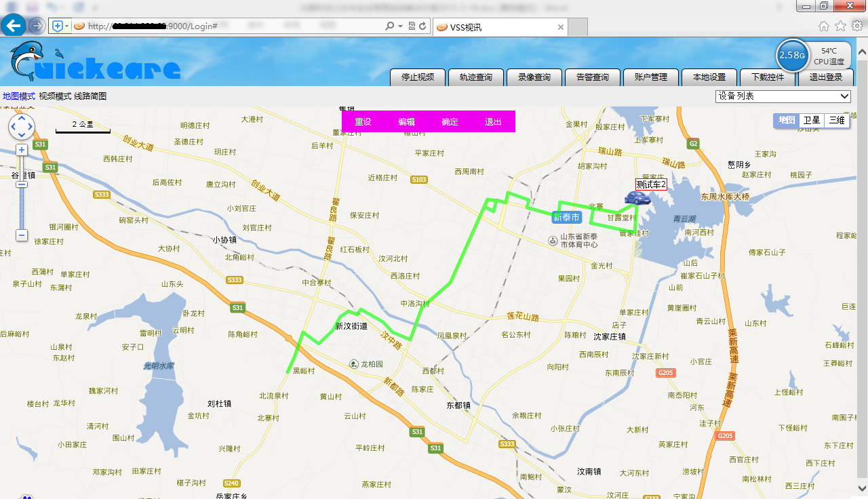Screen dimensions: 868x499
Task: Switch to 视频模式 video mode link
Action: click(55, 96)
